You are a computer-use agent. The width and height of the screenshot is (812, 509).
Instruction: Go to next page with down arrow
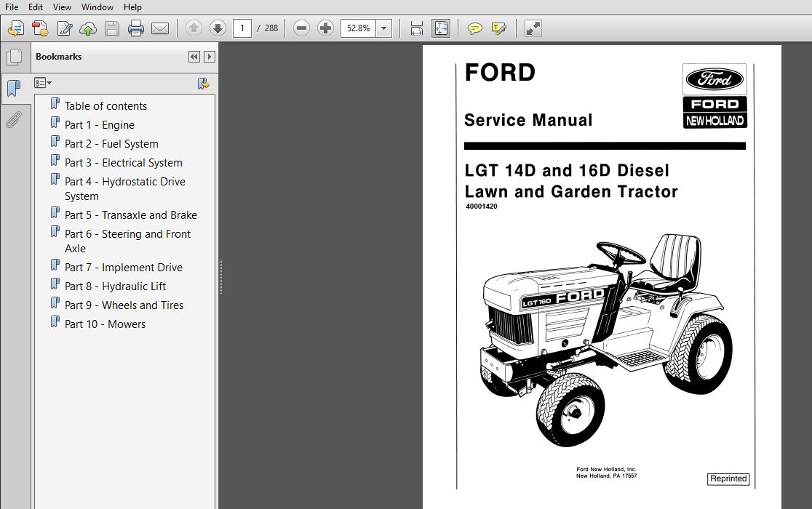pyautogui.click(x=218, y=28)
